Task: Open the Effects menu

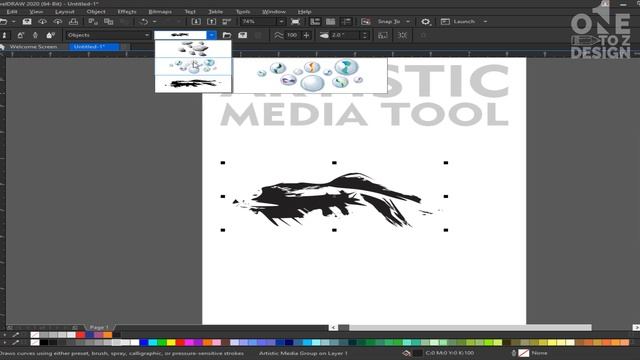Action: click(x=127, y=11)
